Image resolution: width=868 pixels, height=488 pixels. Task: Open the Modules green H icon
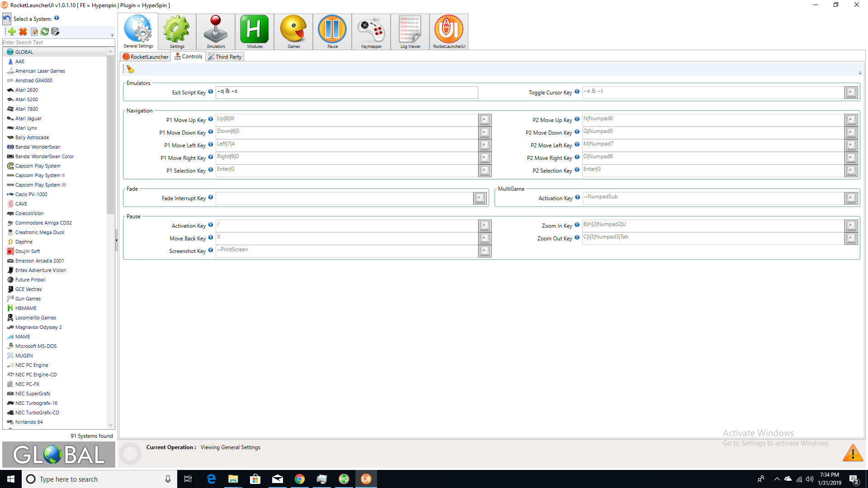click(x=255, y=31)
